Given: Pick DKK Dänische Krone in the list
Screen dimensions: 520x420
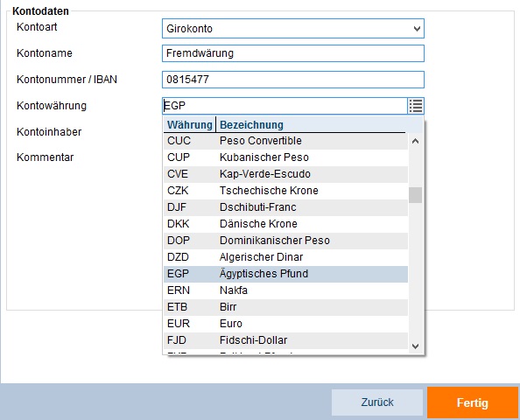Looking at the screenshot, I should tap(286, 224).
